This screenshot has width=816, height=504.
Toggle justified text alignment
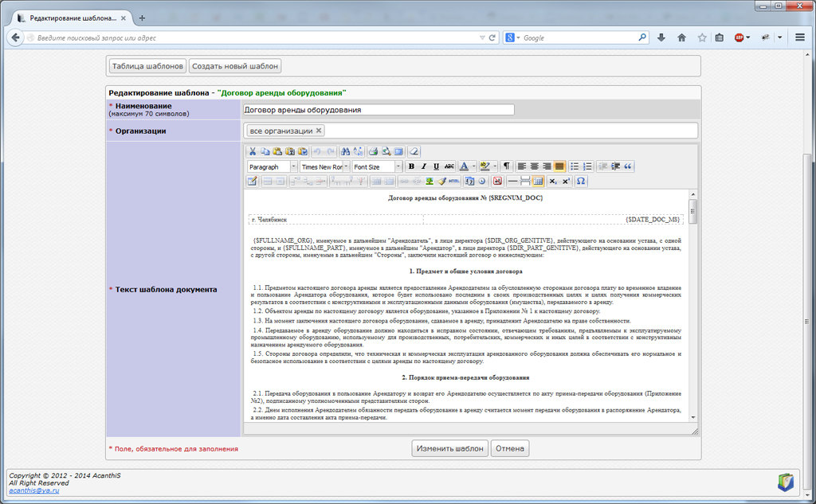[559, 166]
